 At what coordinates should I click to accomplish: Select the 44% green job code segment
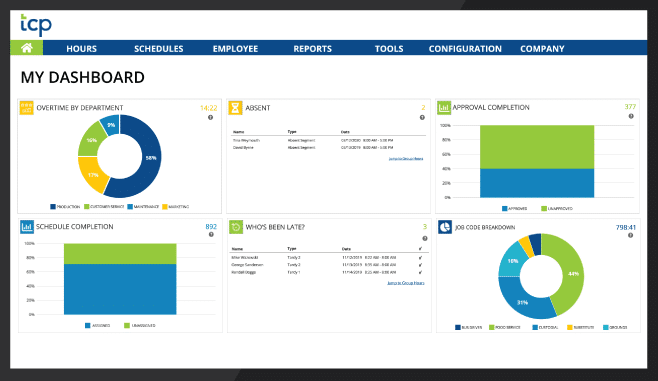[x=573, y=274]
